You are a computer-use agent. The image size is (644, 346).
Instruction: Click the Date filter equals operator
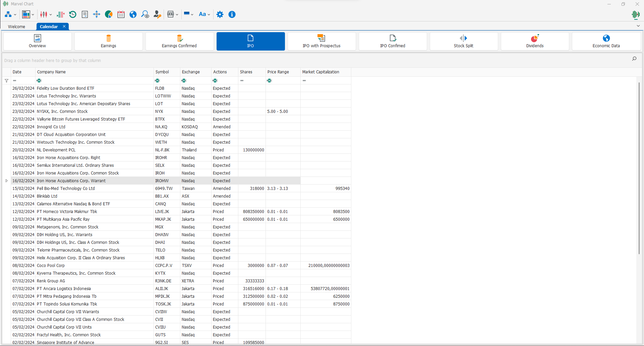coord(14,81)
